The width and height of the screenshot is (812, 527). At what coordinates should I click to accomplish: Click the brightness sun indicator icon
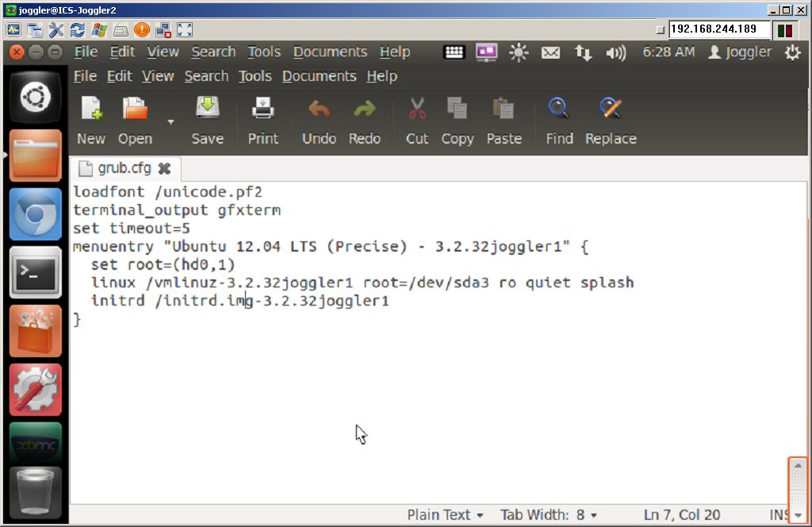(x=519, y=52)
